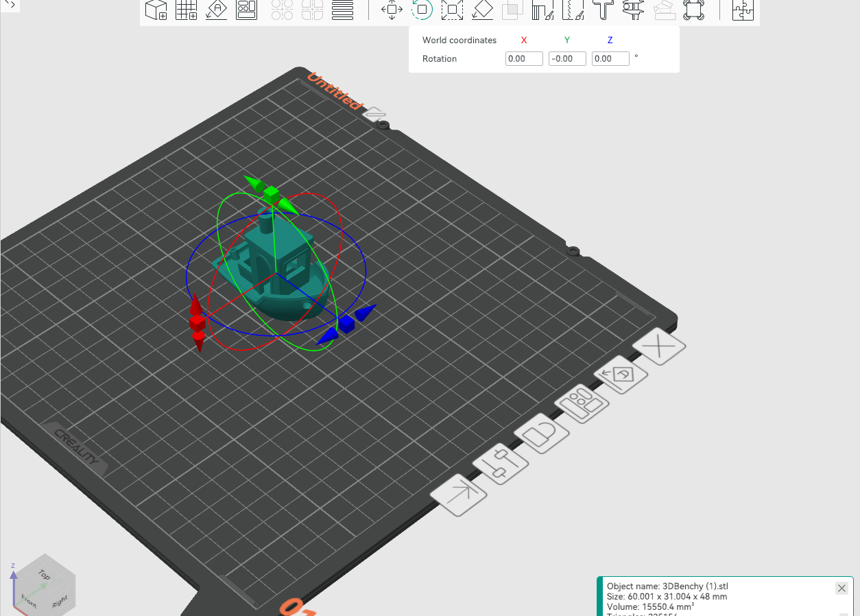
Task: Click the Add model cube icon
Action: pos(156,10)
